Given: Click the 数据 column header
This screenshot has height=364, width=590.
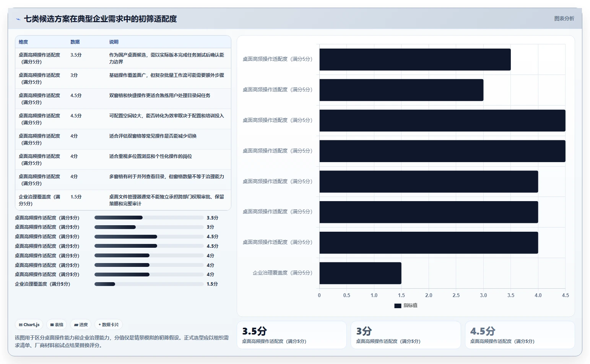Looking at the screenshot, I should (75, 42).
